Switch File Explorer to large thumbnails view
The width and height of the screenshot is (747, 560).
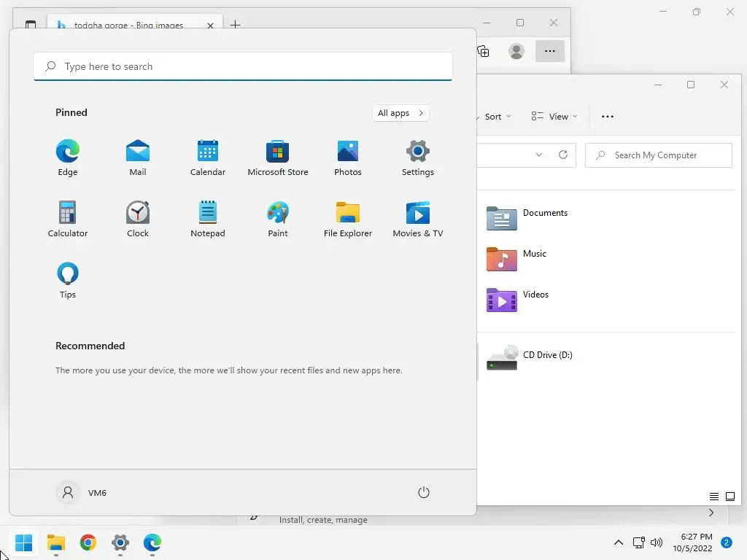click(x=729, y=497)
